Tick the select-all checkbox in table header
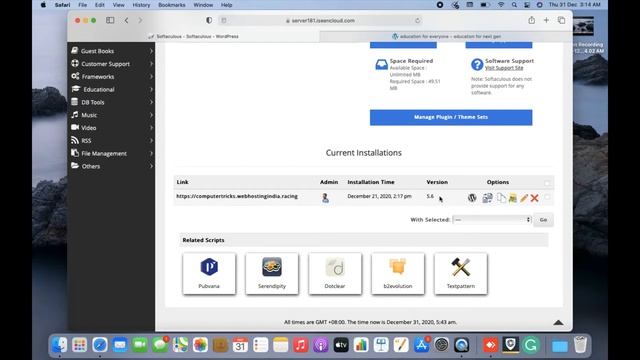The width and height of the screenshot is (640, 360). coord(547,183)
